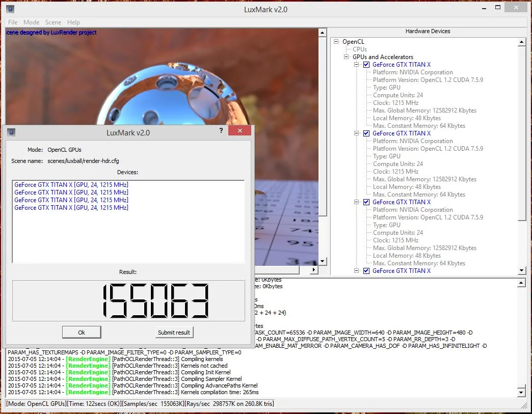The height and width of the screenshot is (414, 532).
Task: Select the GPUs and Accelerators label
Action: pyautogui.click(x=383, y=57)
